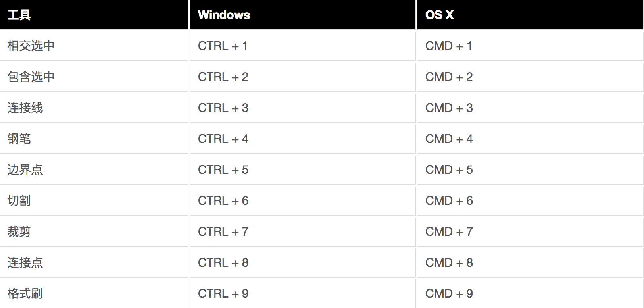
Task: Select the CMD + 5 shortcut text
Action: click(x=449, y=170)
